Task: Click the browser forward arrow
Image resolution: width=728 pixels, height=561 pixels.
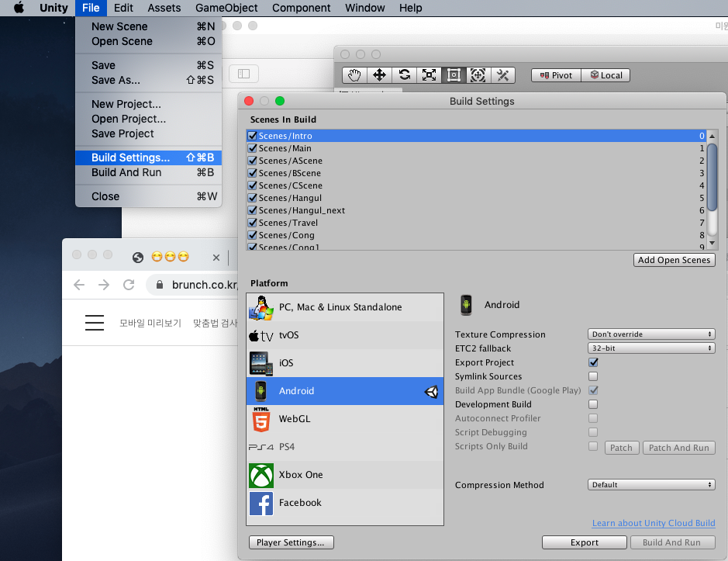Action: [x=104, y=285]
